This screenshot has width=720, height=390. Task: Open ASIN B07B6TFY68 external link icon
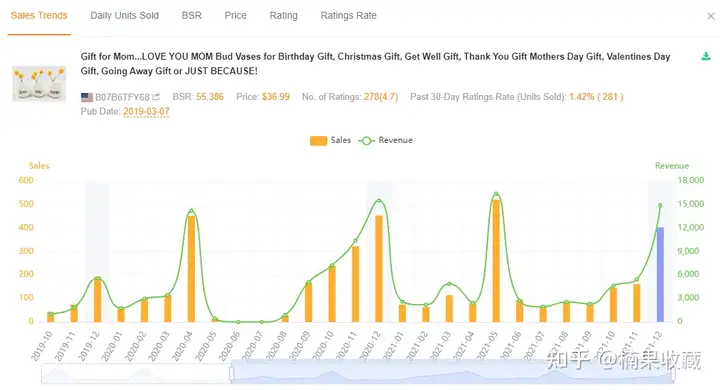156,97
